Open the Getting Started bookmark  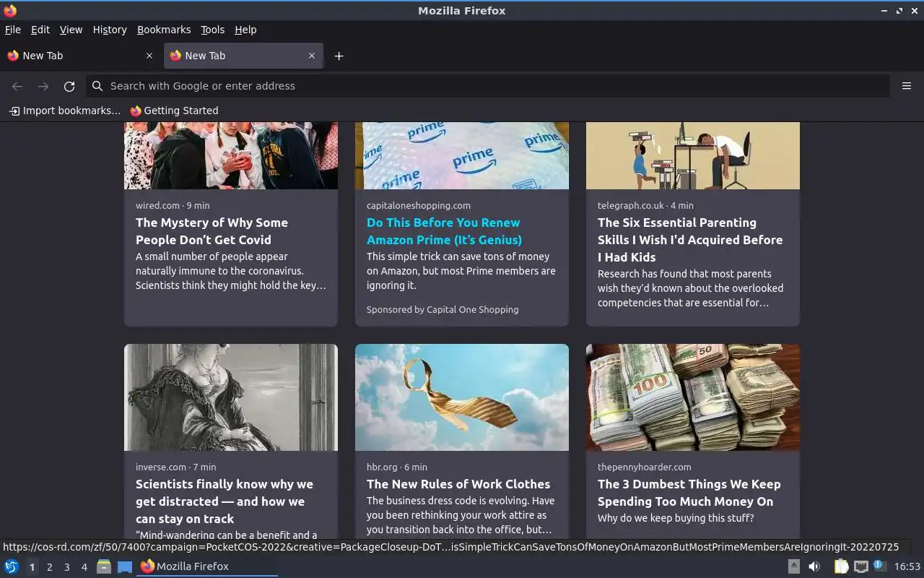click(174, 111)
